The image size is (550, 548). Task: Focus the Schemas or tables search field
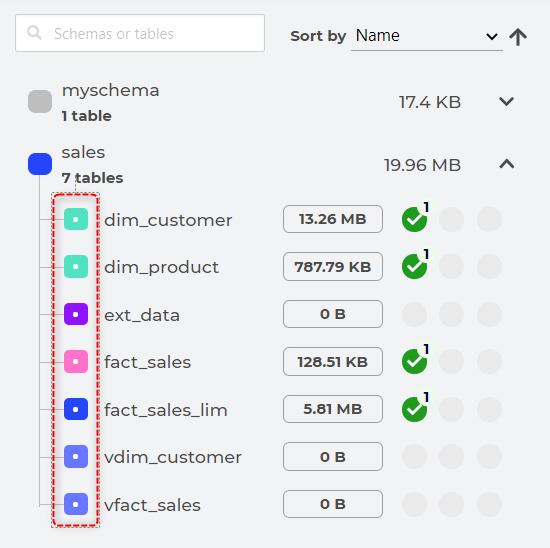[x=140, y=33]
